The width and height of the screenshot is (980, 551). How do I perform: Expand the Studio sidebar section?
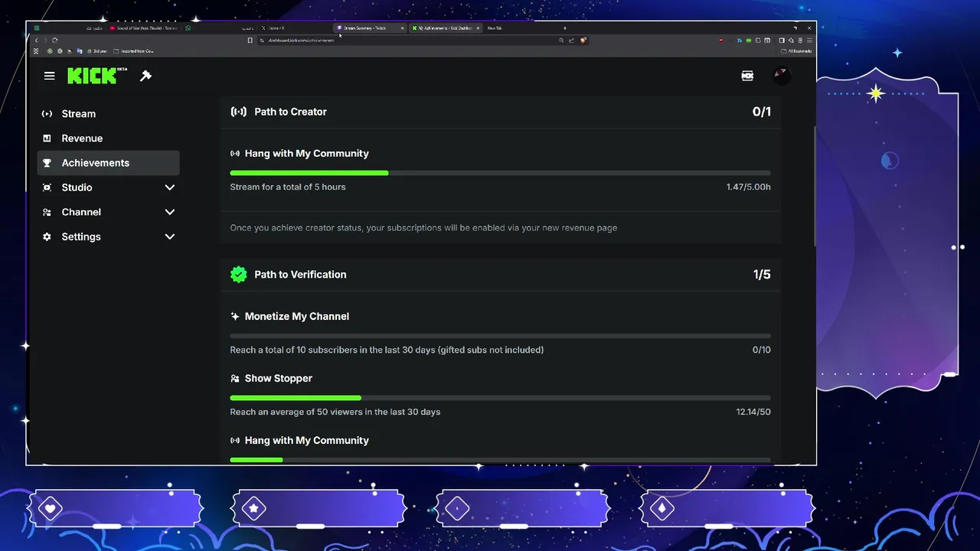170,187
